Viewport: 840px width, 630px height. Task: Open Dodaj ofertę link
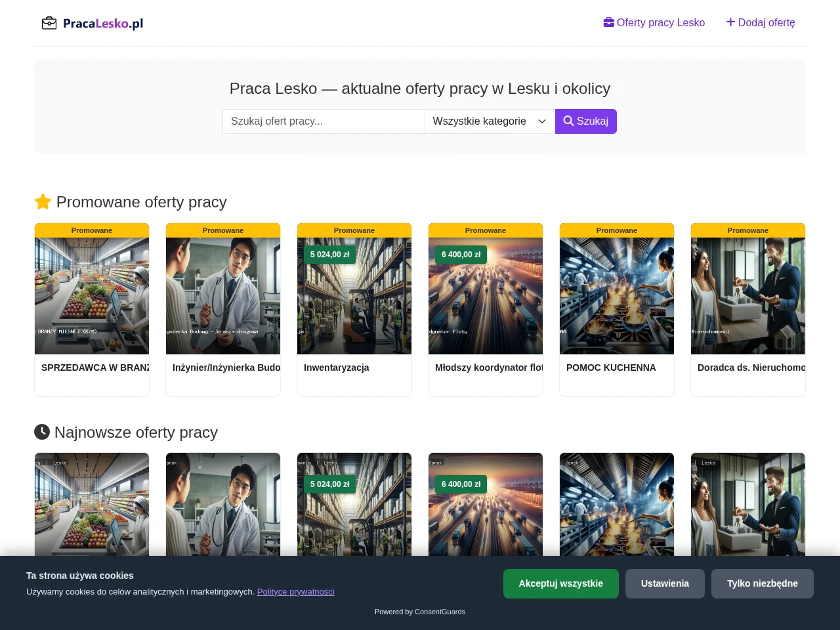(761, 22)
